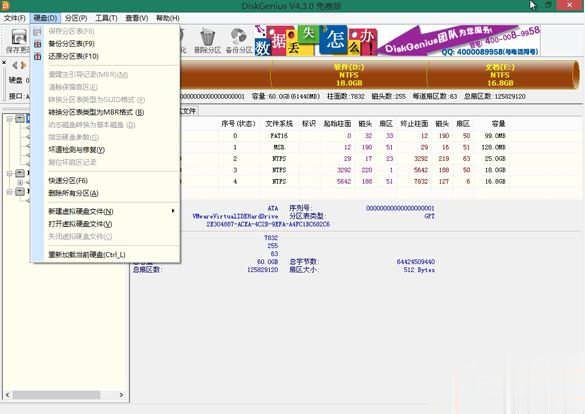The image size is (585, 414).
Task: Click the 文件系统 column header
Action: click(279, 123)
